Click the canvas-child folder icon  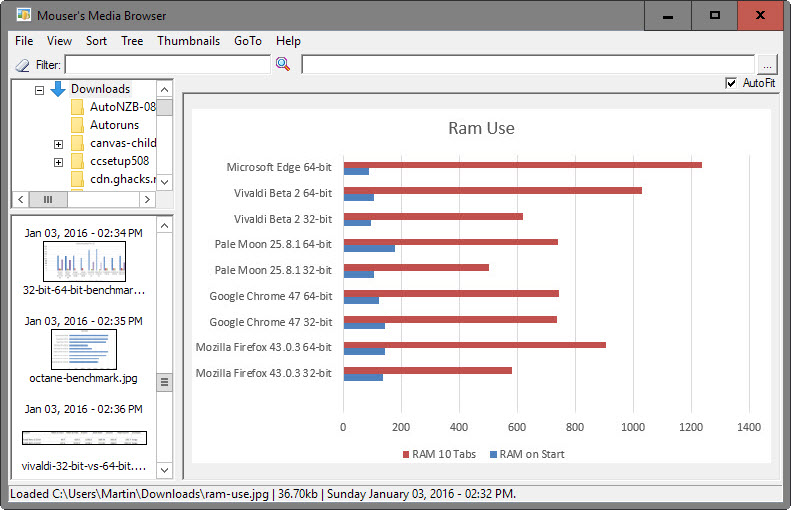(77, 143)
